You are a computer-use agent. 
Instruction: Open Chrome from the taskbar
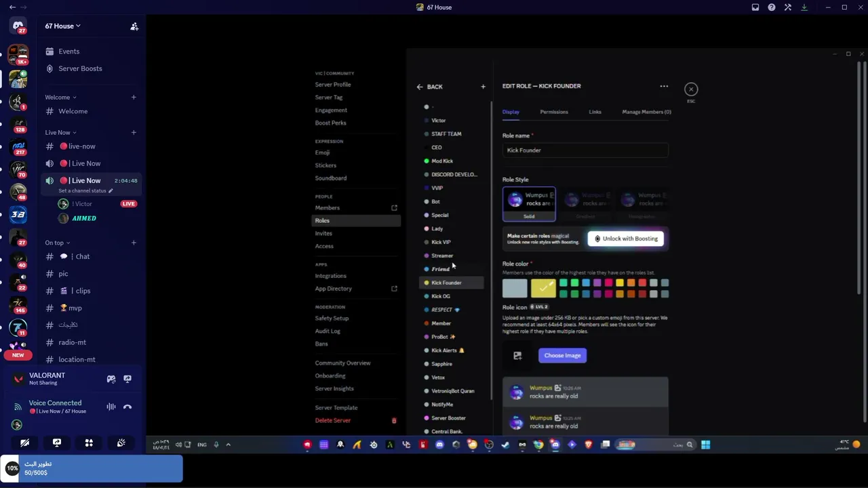click(x=538, y=445)
